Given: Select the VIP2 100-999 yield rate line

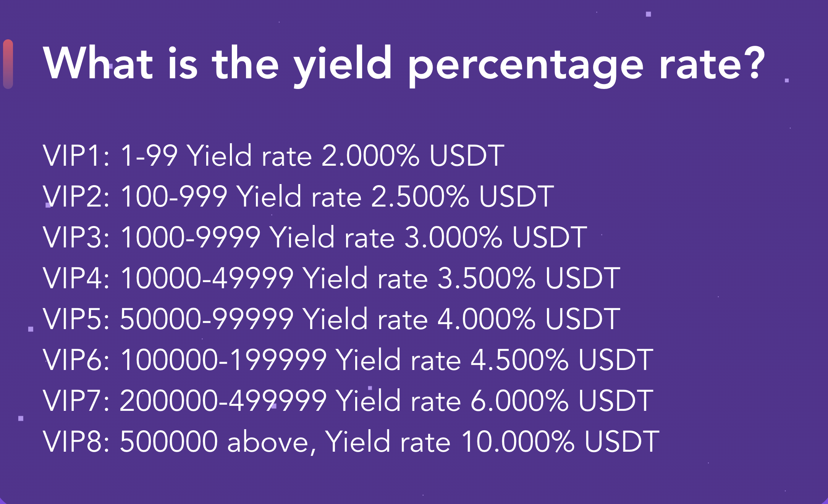Looking at the screenshot, I should [x=298, y=196].
